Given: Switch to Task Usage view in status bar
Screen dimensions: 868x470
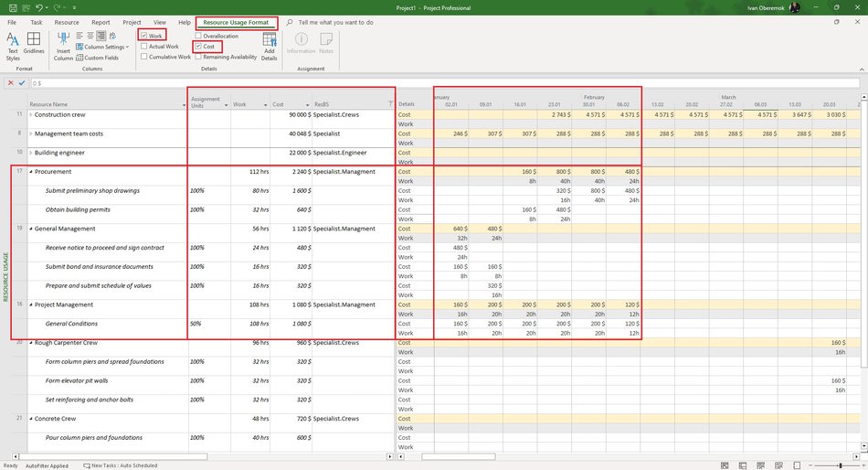Looking at the screenshot, I should (743, 465).
